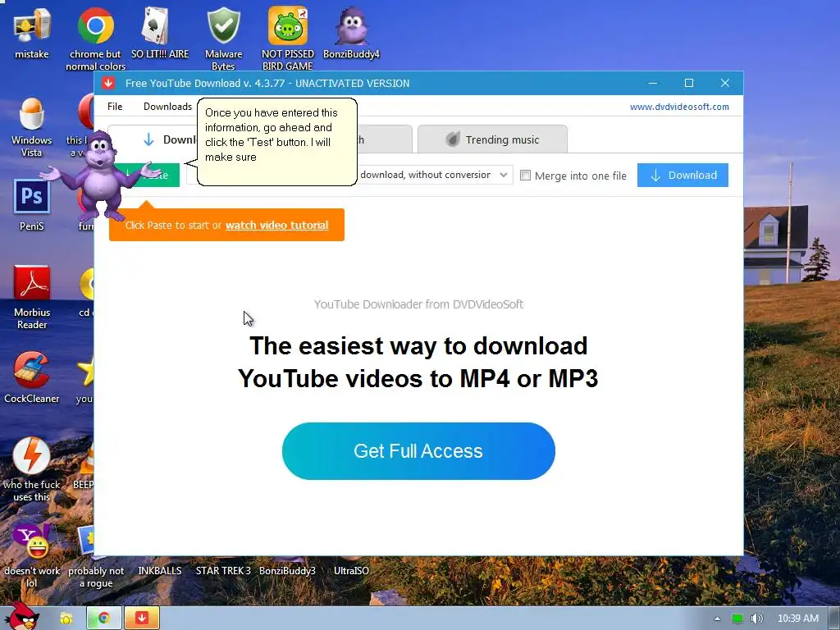840x630 pixels.
Task: Select the BonziBuddy4 desktop icon
Action: 351,33
